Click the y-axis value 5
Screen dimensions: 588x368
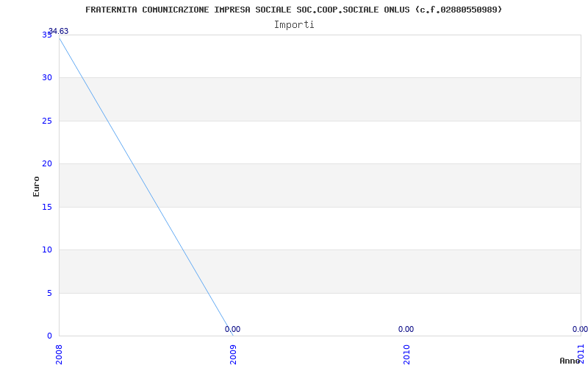[x=49, y=293]
